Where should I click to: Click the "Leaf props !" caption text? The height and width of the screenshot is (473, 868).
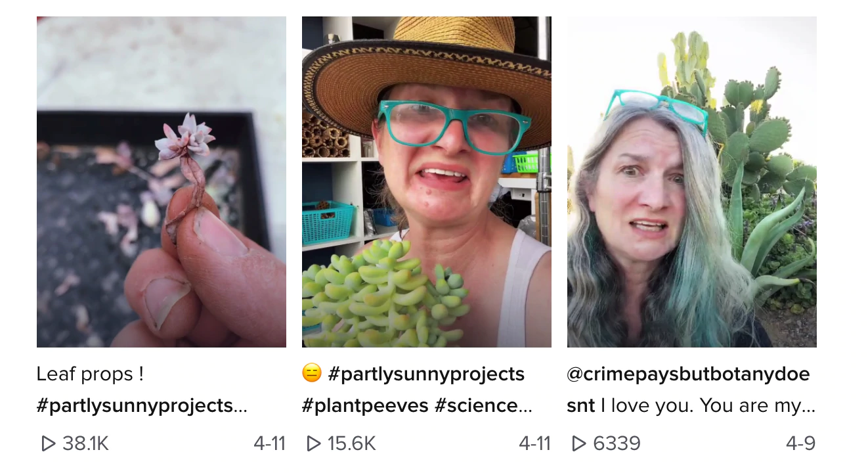(x=91, y=374)
